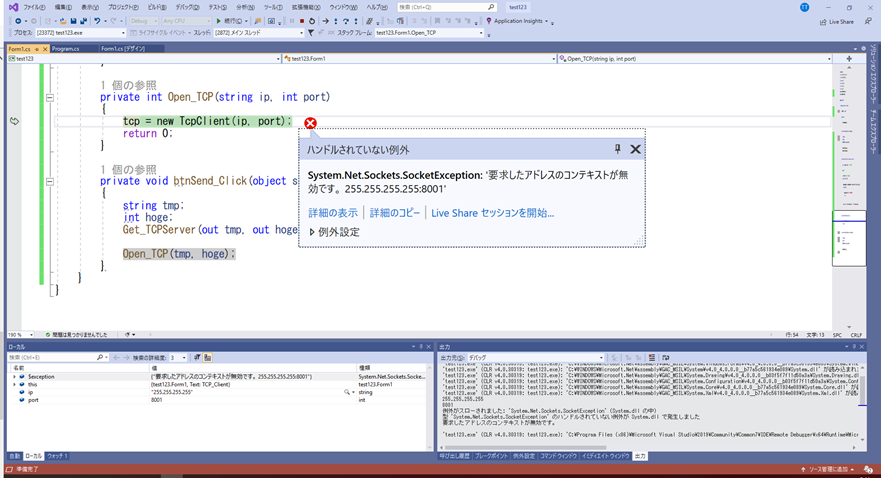Open the ファイル menu
Viewport: 881px width, 478px height.
(x=34, y=7)
